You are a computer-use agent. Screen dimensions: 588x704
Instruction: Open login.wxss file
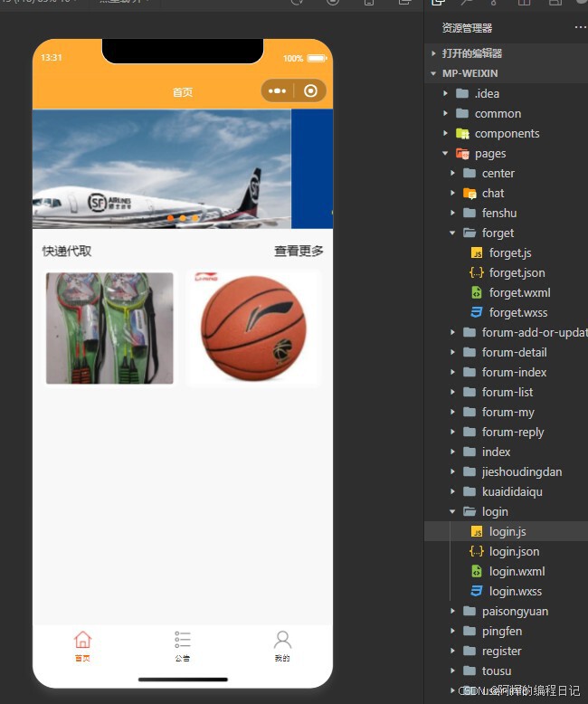click(506, 591)
